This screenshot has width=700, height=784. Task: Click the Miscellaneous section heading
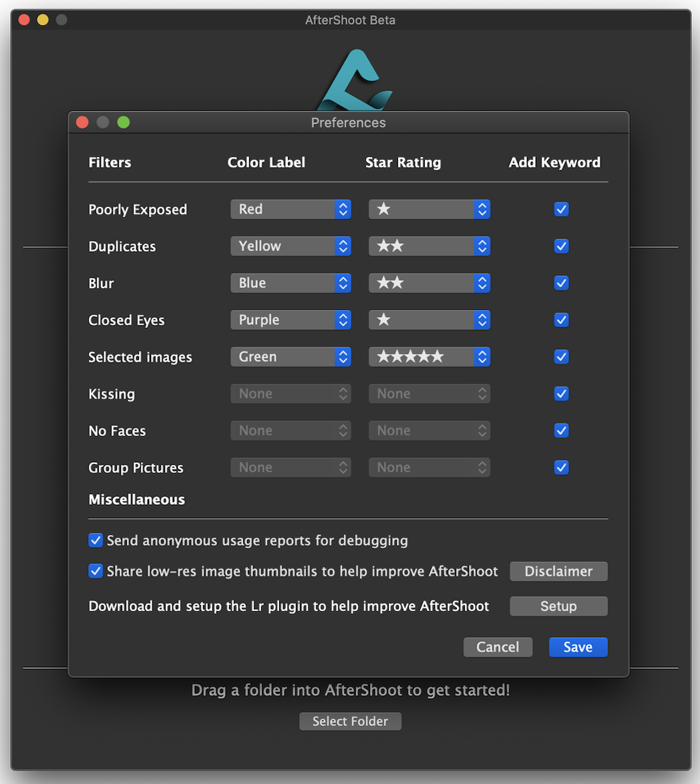(136, 500)
